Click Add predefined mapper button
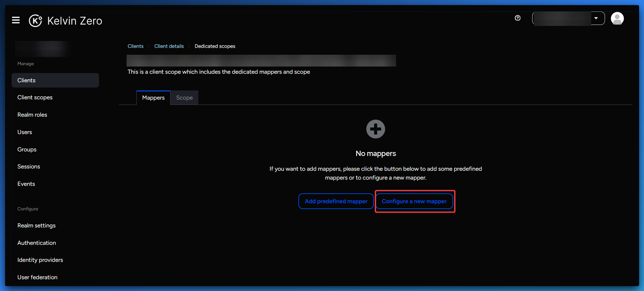This screenshot has height=291, width=644. click(336, 201)
